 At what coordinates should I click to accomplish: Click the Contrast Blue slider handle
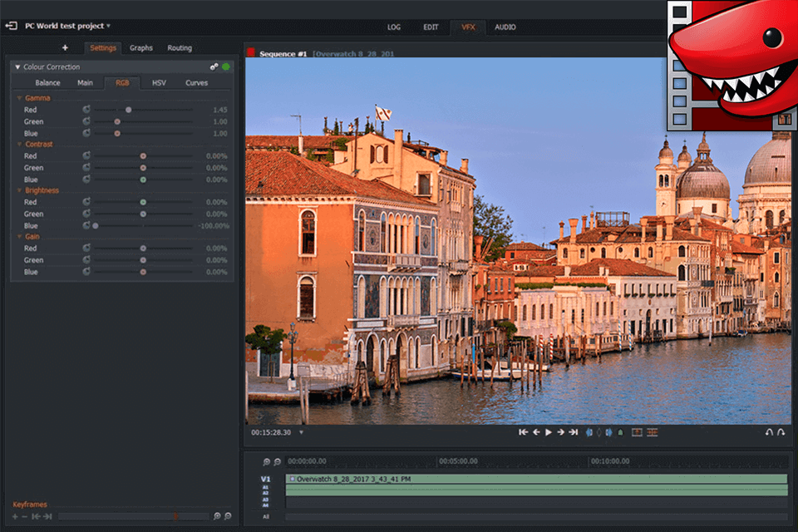pos(143,180)
